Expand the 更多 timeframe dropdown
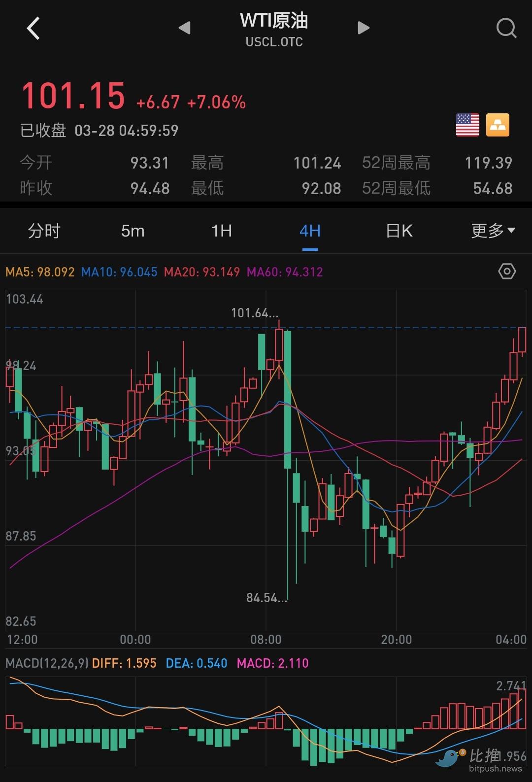The image size is (532, 782). point(493,231)
